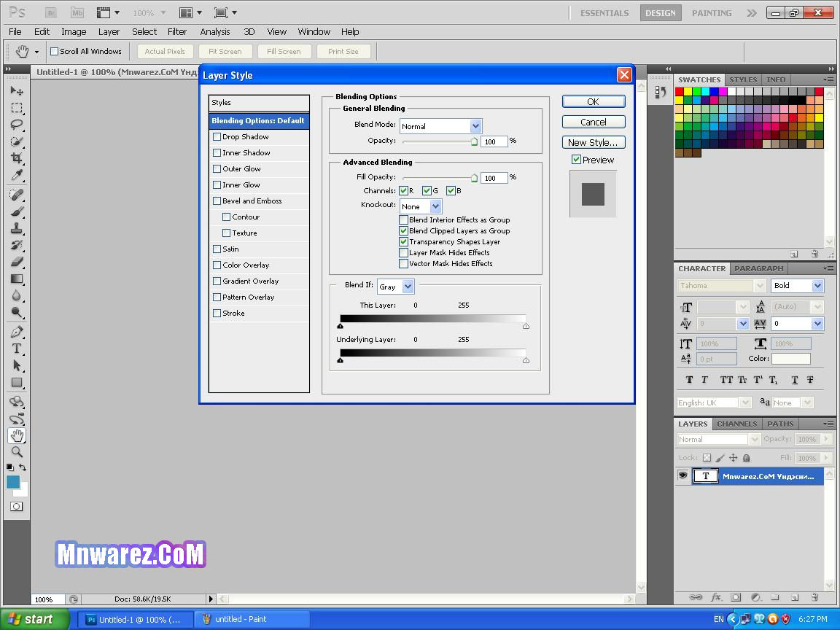Select the Pen tool

17,332
